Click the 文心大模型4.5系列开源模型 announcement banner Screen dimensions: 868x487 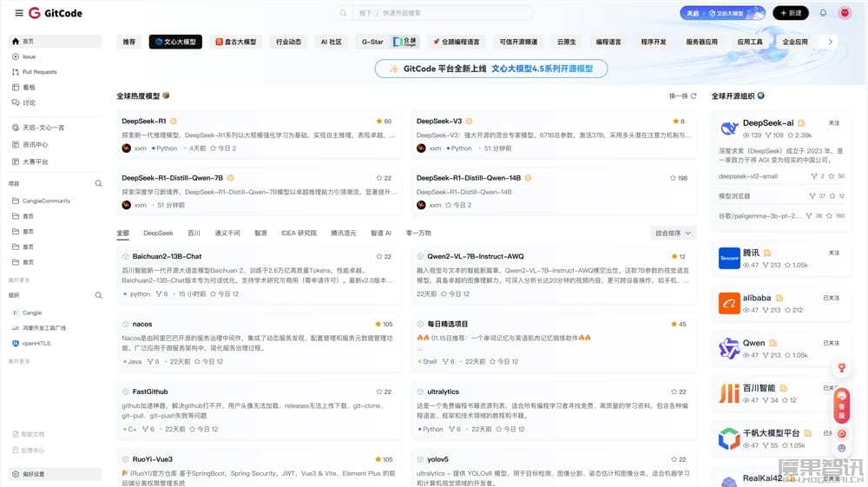[x=491, y=69]
